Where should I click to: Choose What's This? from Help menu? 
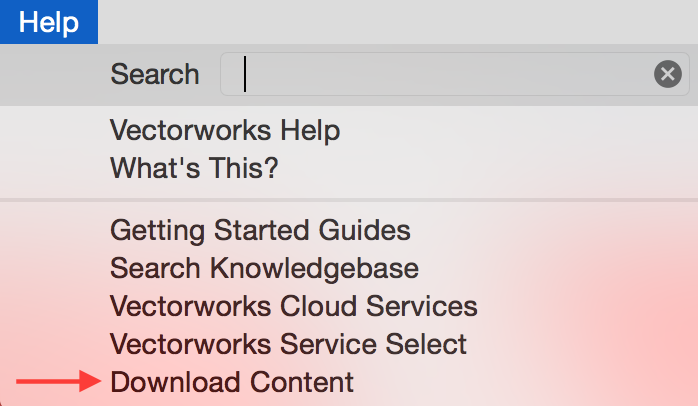tap(194, 168)
